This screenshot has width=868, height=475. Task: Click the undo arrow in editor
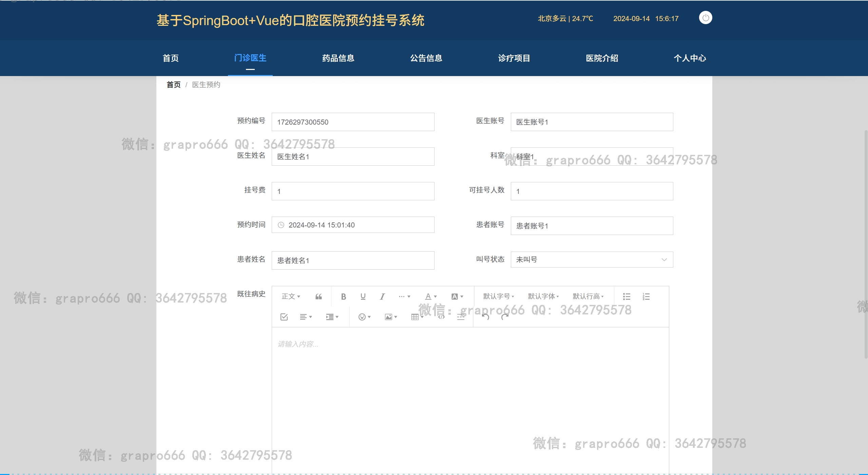pos(485,317)
